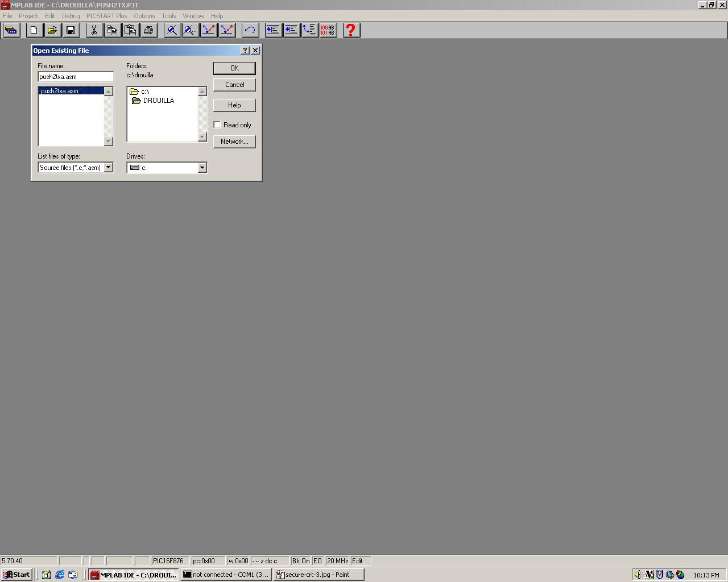Click the clipboard paste icon
Screen dimensions: 728x582
click(x=131, y=30)
